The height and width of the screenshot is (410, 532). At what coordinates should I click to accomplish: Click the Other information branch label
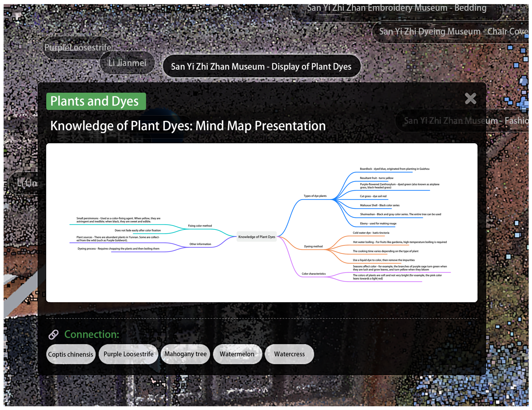click(200, 244)
